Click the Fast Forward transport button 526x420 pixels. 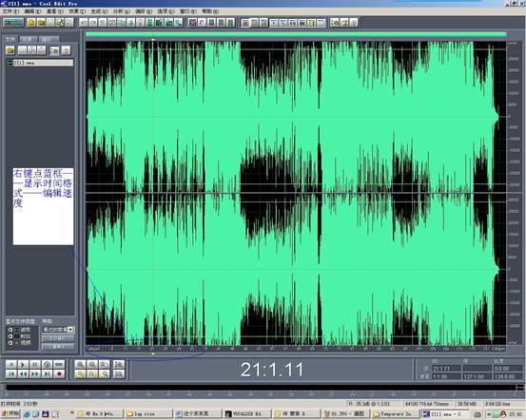[x=35, y=374]
